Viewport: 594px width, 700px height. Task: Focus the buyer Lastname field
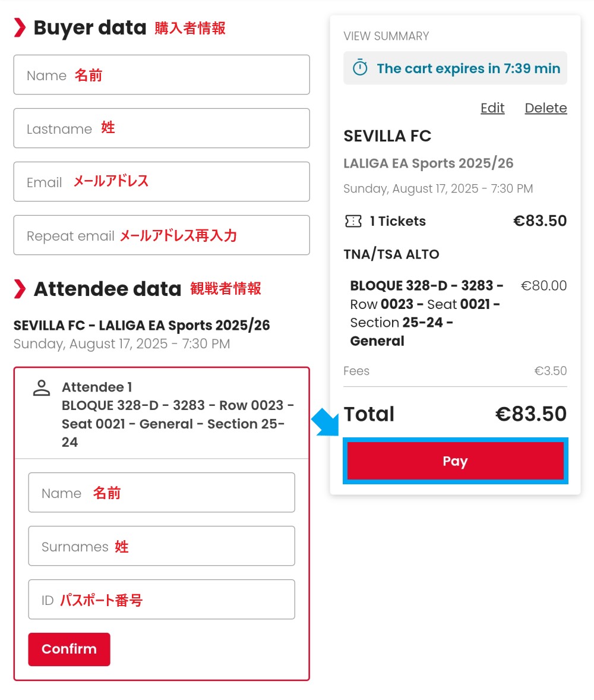[162, 128]
